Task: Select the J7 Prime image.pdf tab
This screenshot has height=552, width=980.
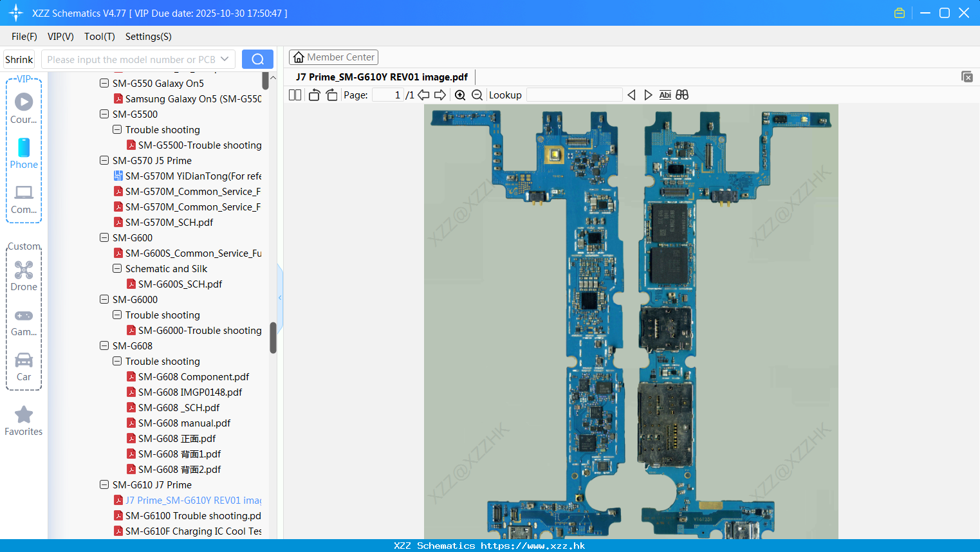Action: (x=382, y=77)
